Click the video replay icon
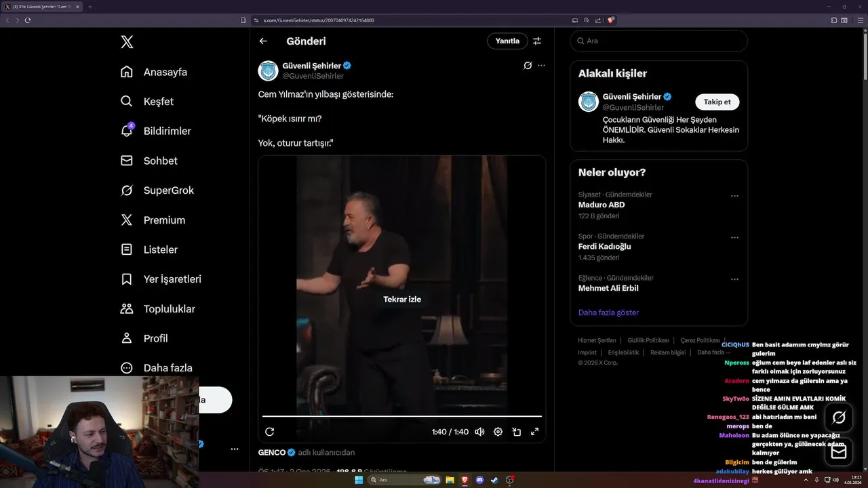 pos(269,432)
